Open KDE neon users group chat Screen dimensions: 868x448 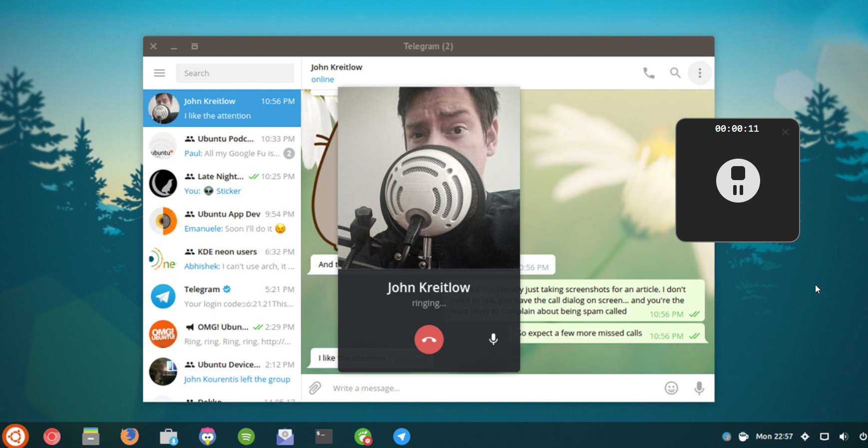point(222,259)
